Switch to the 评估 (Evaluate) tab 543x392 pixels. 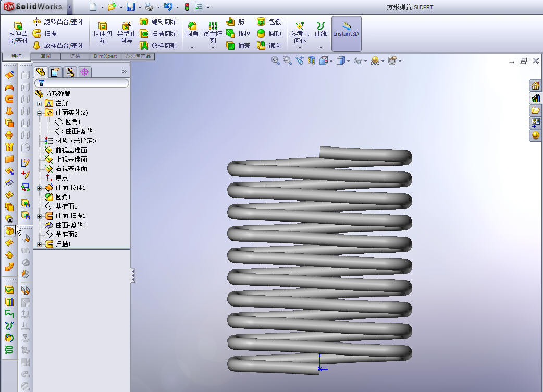click(x=75, y=56)
